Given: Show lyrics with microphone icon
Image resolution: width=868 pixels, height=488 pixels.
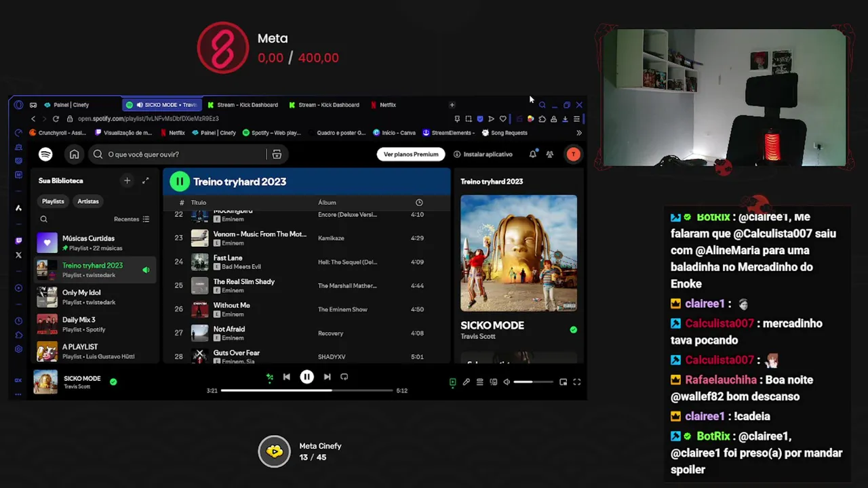Looking at the screenshot, I should pyautogui.click(x=466, y=382).
